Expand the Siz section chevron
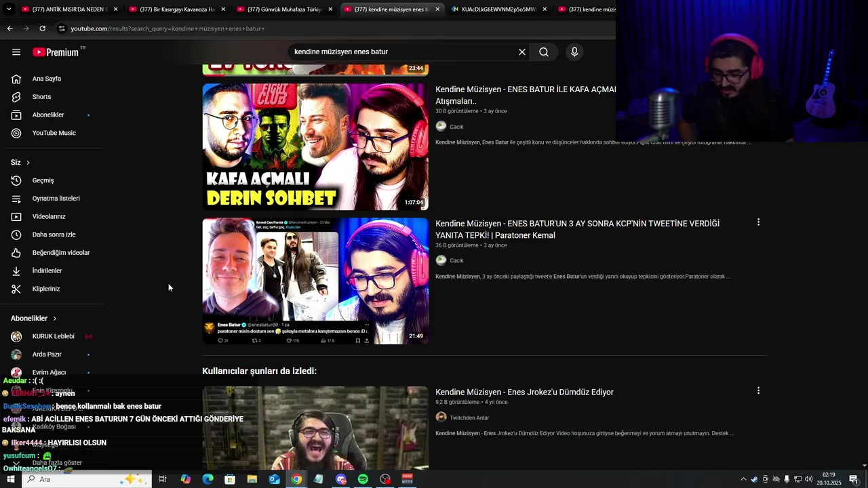The height and width of the screenshot is (488, 868). (28, 163)
